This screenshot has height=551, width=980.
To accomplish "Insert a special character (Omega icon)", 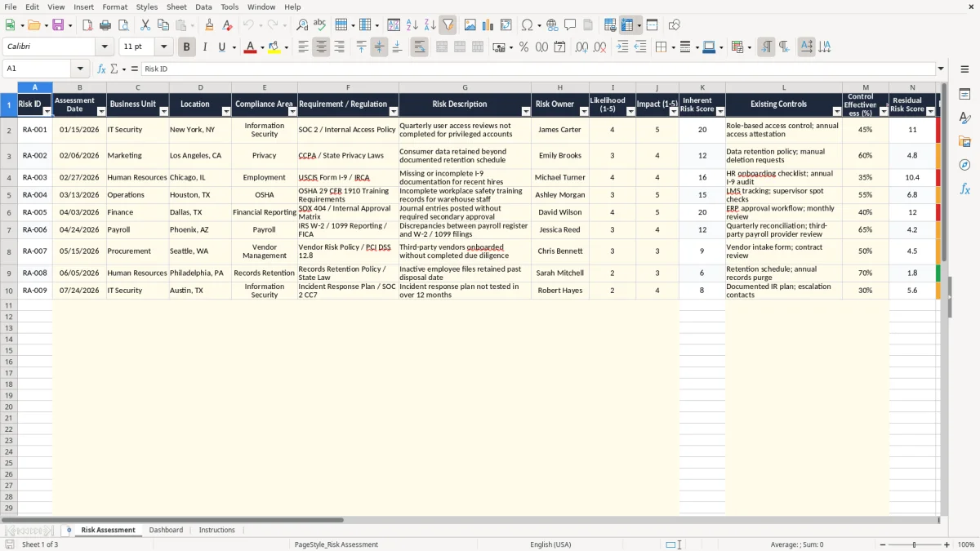I will point(527,25).
